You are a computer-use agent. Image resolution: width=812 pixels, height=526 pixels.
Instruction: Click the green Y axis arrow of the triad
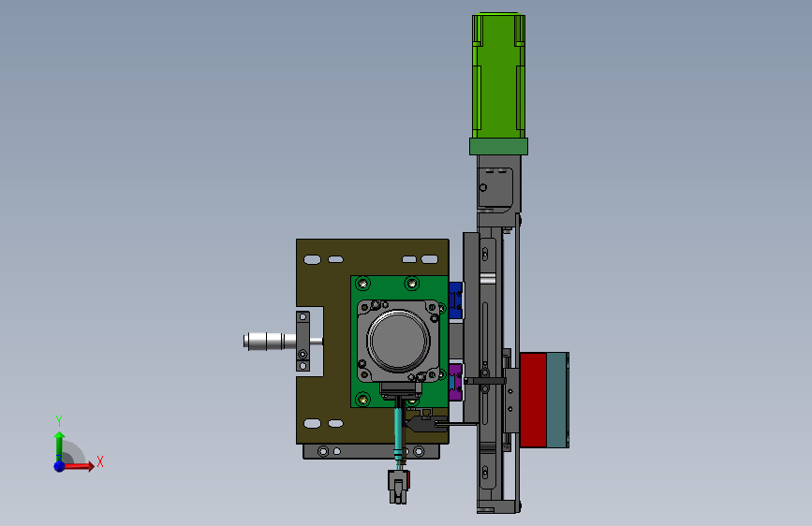[59, 446]
